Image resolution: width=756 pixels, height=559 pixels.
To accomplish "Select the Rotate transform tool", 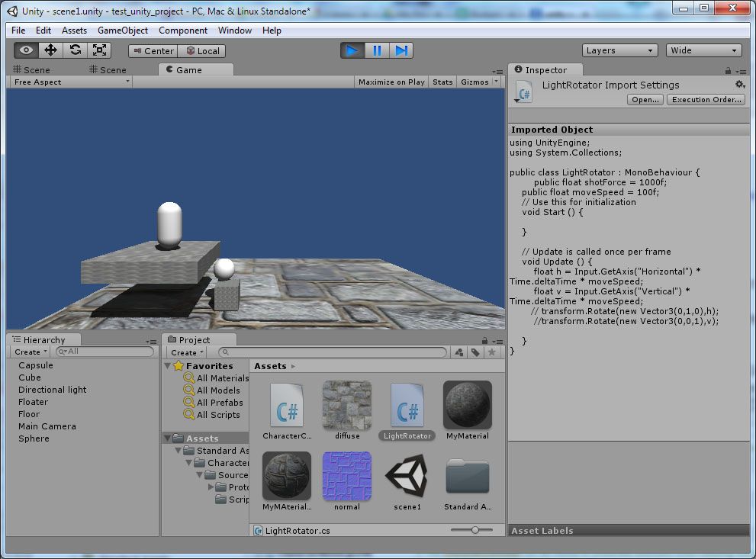I will pos(76,50).
